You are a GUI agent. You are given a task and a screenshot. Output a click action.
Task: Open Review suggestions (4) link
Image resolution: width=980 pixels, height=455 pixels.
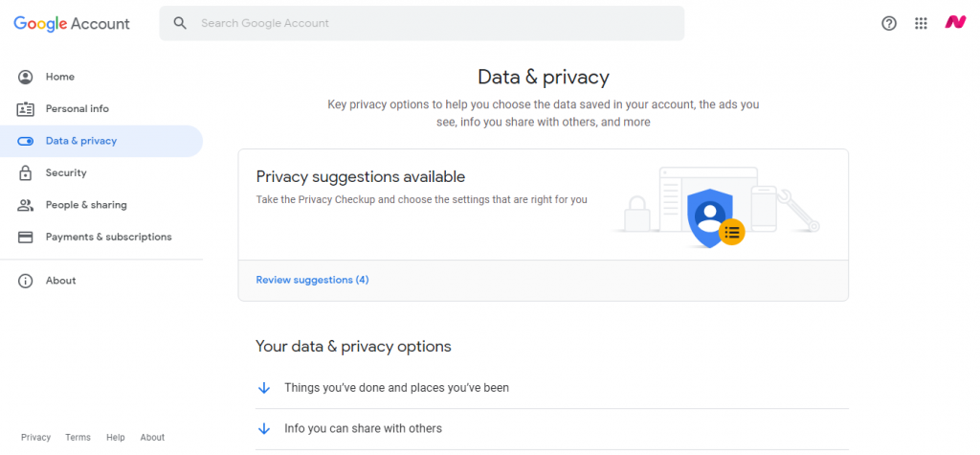313,280
